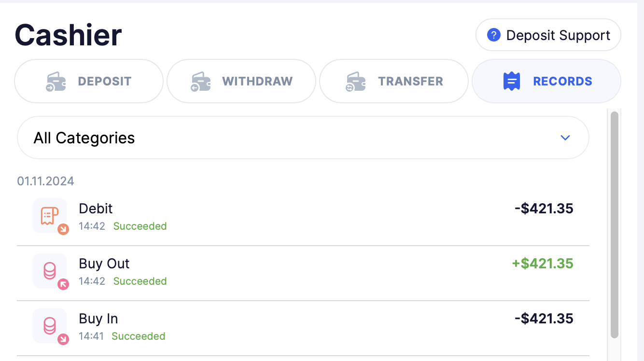Click the Buy In coins icon

pyautogui.click(x=50, y=326)
